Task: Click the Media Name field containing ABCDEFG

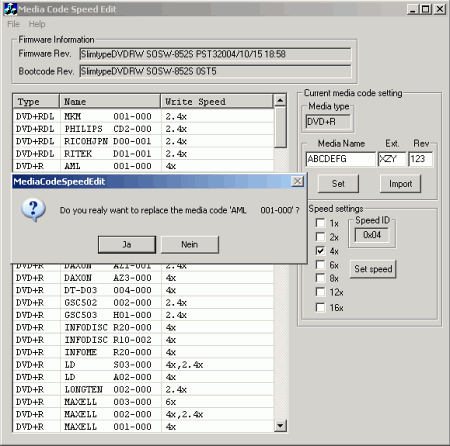Action: (x=341, y=159)
